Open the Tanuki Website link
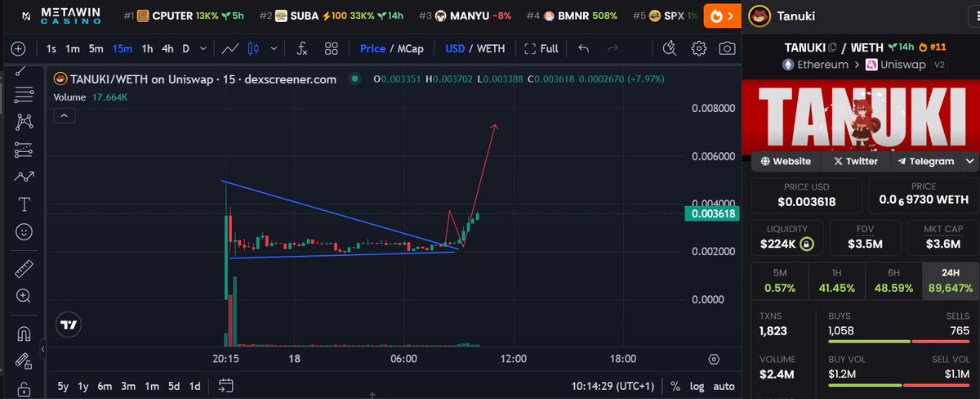 (786, 161)
